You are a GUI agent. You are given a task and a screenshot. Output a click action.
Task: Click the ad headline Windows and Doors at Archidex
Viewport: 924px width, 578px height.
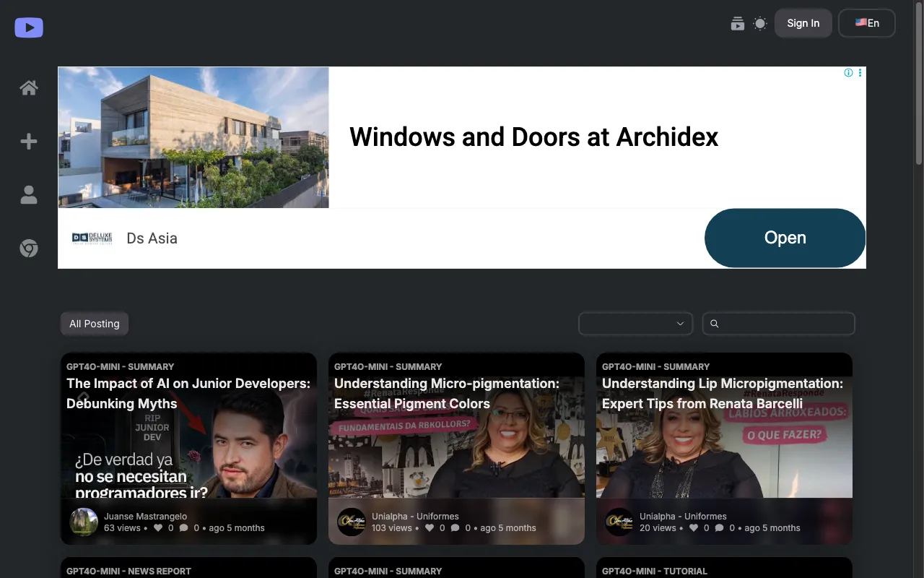point(533,137)
